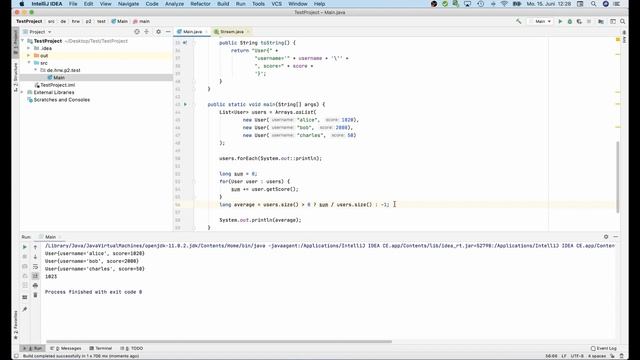Open the Event Log
Viewport: 640px width, 360px height.
603,348
